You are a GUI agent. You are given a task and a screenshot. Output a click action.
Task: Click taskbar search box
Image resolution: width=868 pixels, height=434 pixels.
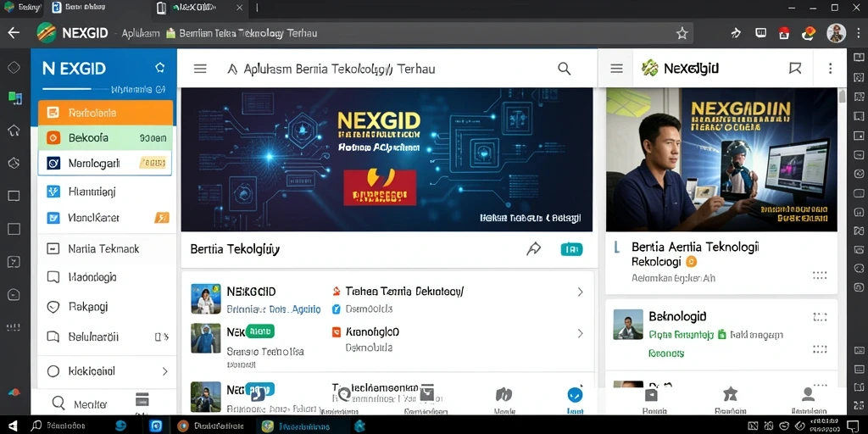click(x=58, y=426)
